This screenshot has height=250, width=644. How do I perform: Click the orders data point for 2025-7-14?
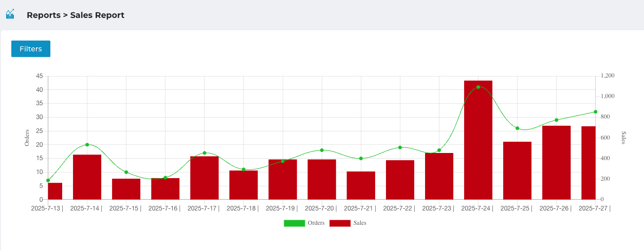(x=87, y=145)
